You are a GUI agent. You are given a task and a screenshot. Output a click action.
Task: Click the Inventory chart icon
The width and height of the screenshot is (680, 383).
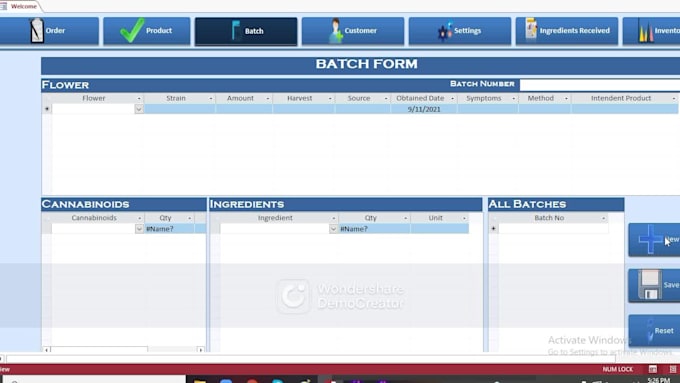coord(646,32)
